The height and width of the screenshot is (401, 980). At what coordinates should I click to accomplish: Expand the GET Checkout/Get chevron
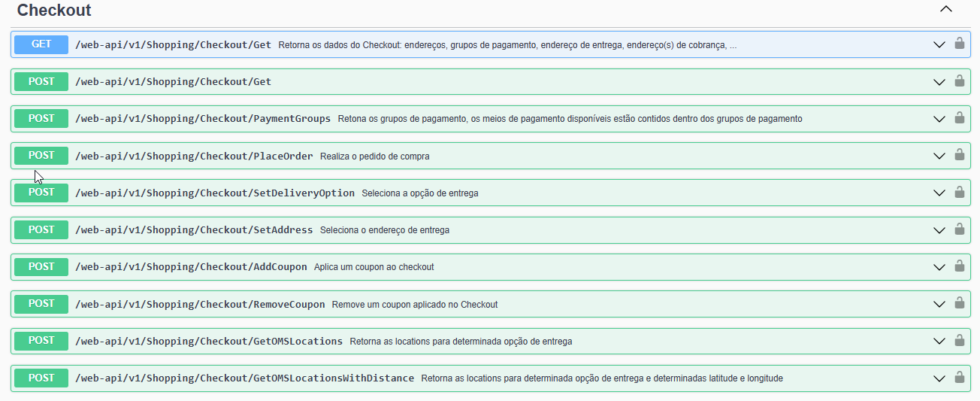939,45
